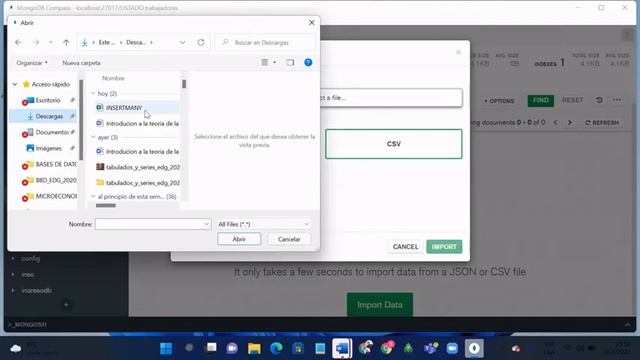
Task: Expand the config database in sidebar
Action: (x=13, y=259)
